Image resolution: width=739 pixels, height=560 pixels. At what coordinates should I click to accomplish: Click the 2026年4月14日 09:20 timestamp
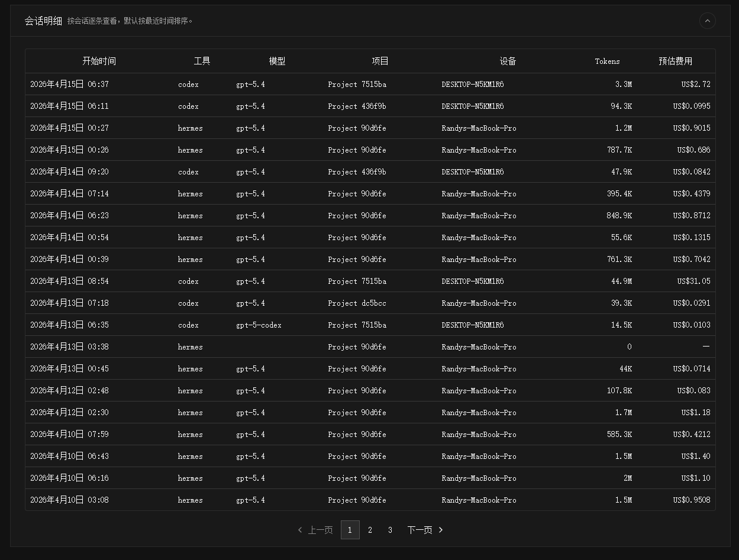coord(69,171)
